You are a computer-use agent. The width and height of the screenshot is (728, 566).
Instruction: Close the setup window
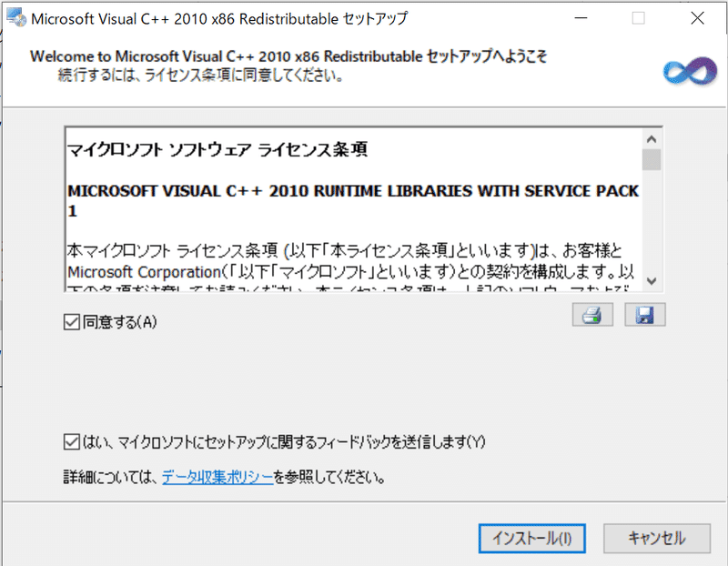point(697,18)
